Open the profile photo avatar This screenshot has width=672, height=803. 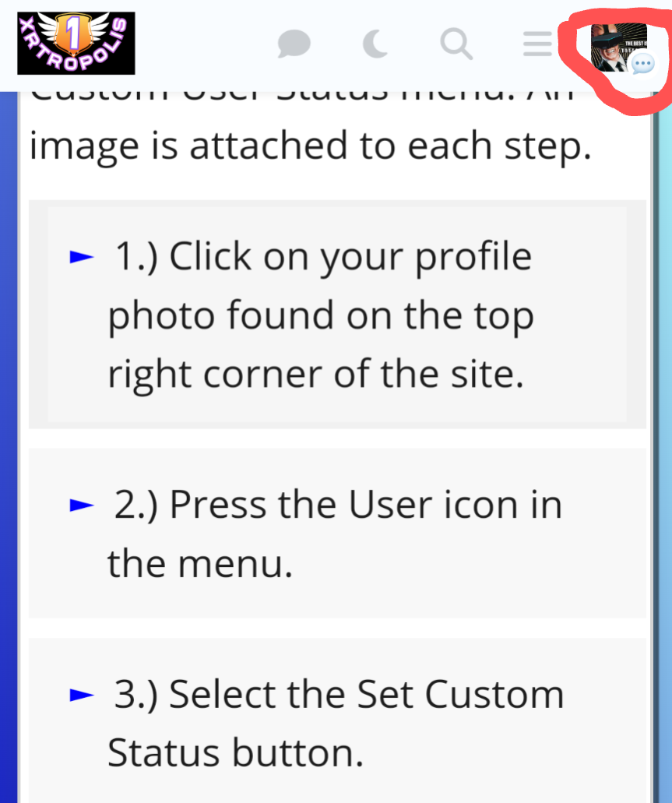pos(619,48)
